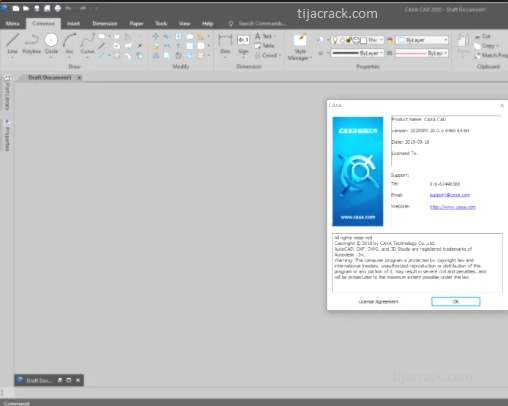Open the black linetype ByLayer dropdown

(381, 53)
